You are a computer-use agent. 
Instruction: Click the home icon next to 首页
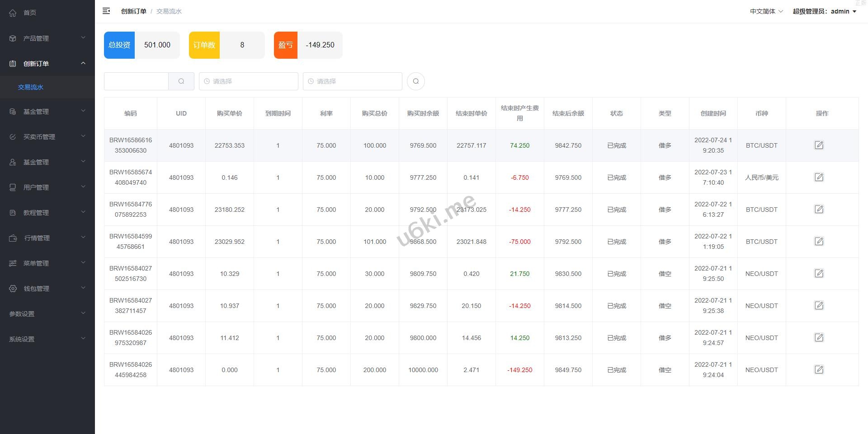point(13,13)
